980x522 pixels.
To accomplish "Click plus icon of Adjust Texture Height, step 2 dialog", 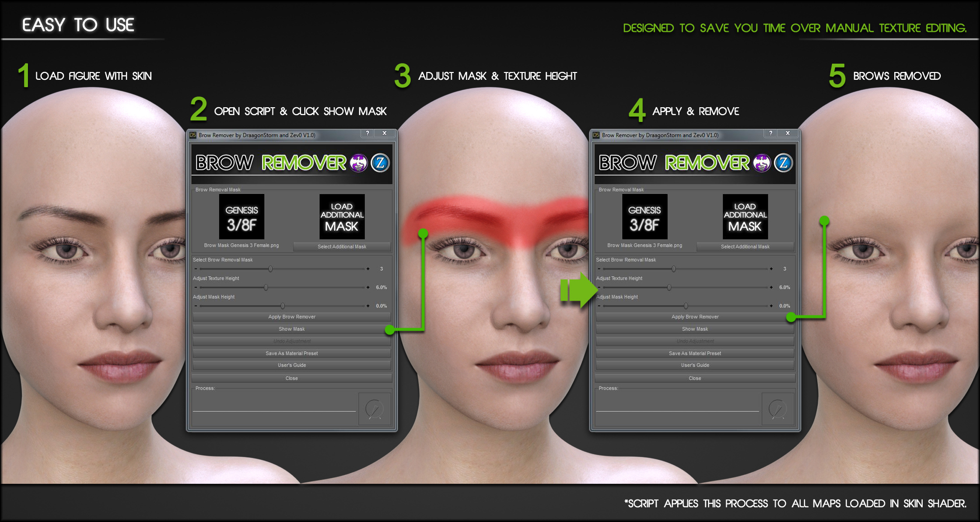I will click(368, 287).
